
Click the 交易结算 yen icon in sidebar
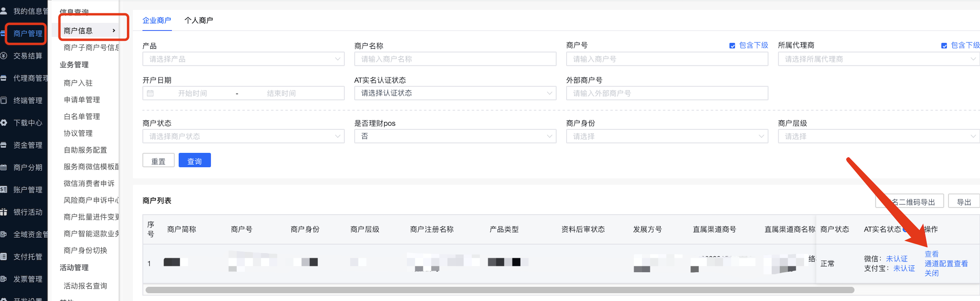(x=4, y=56)
